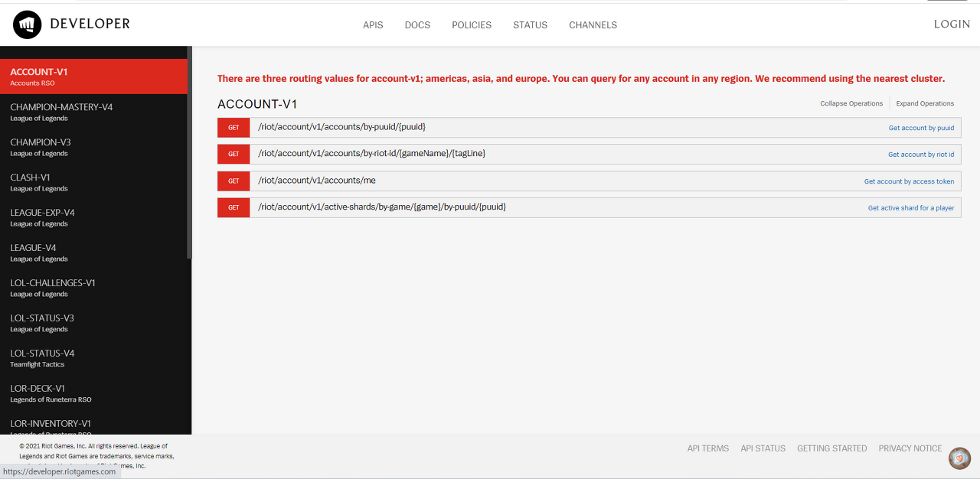Open the STATUS navigation item
This screenshot has height=479, width=980.
click(x=530, y=25)
